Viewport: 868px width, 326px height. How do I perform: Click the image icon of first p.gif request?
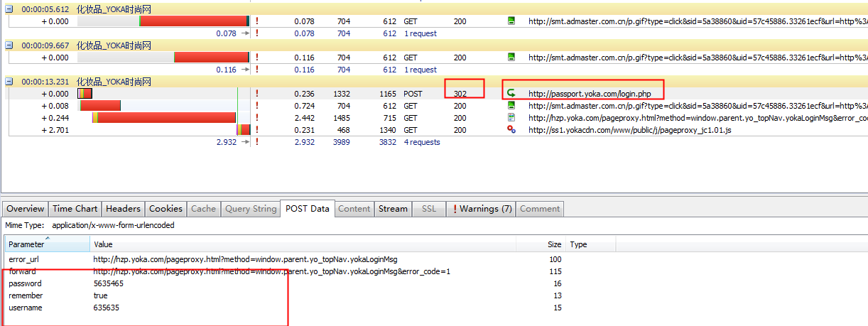pos(511,21)
